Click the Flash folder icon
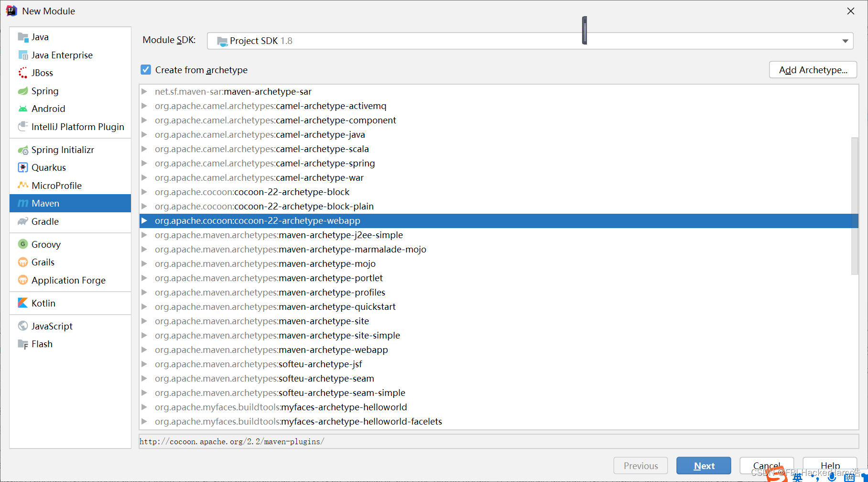 click(x=23, y=344)
